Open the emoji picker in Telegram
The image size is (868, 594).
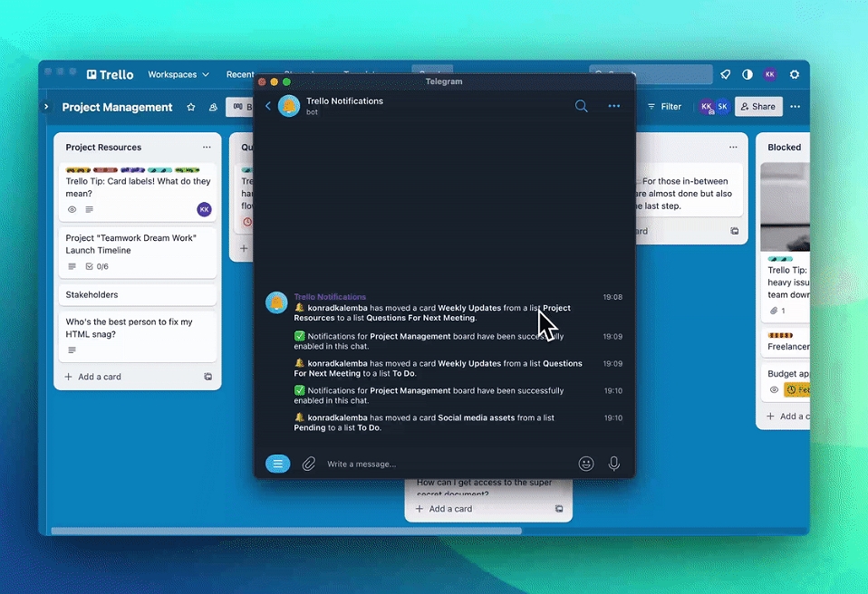(586, 464)
